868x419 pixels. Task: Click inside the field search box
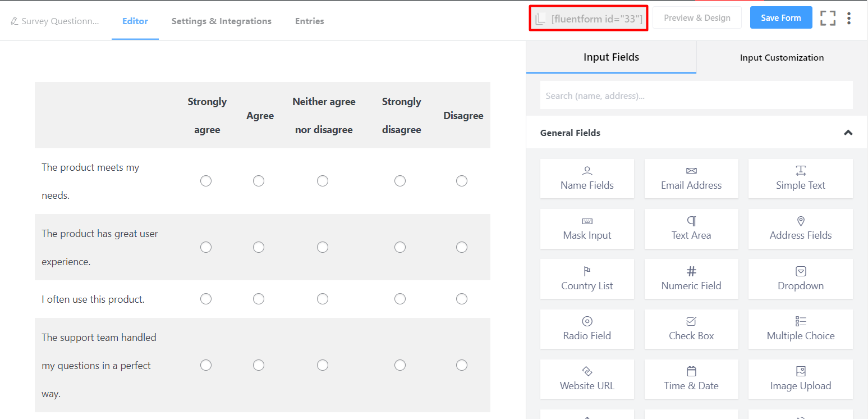click(696, 95)
